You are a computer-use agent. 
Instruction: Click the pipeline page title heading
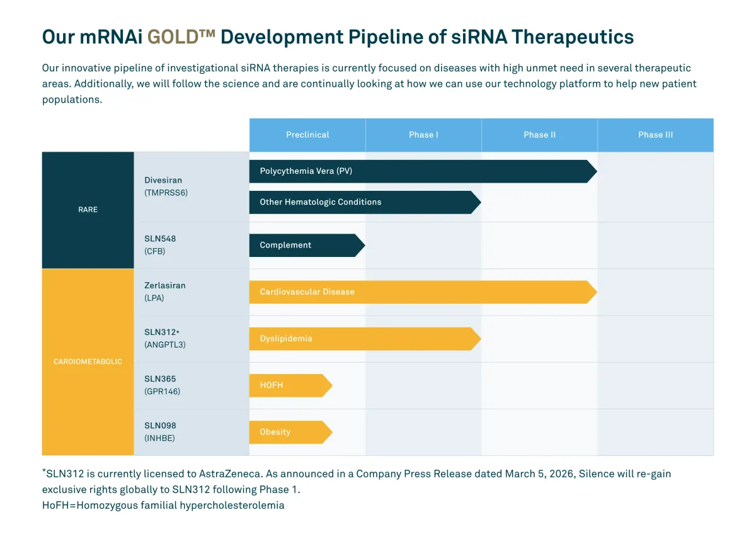338,37
